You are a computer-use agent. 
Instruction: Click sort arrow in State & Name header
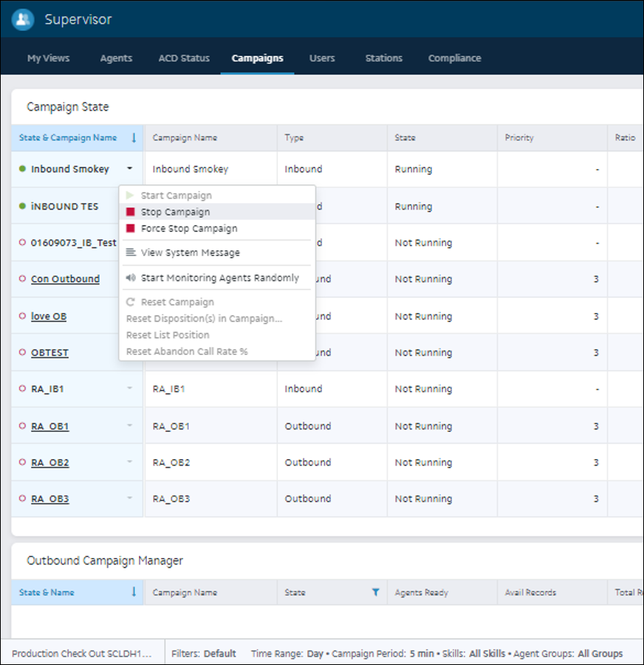134,592
